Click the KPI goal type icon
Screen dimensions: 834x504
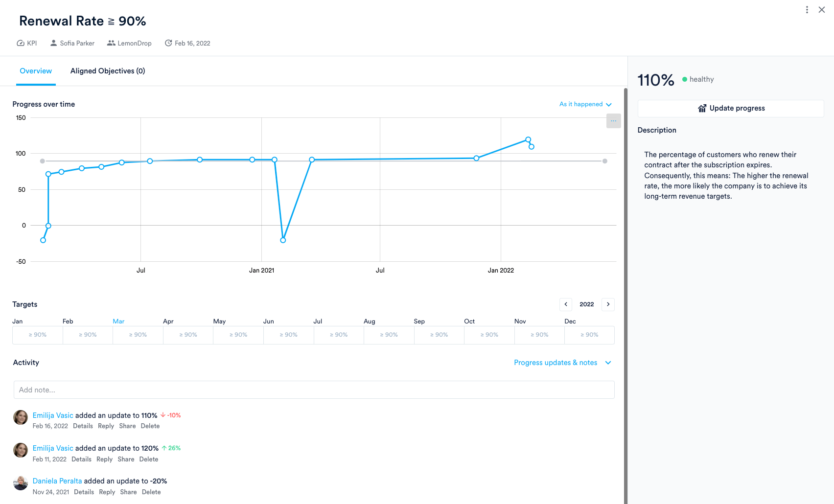pos(20,43)
